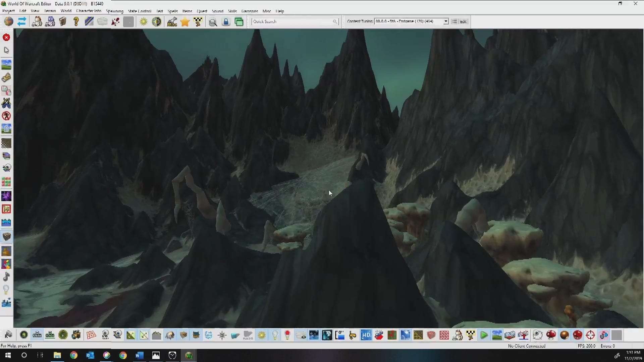Select the red stop icon in left sidebar
644x362 pixels.
coord(6,37)
